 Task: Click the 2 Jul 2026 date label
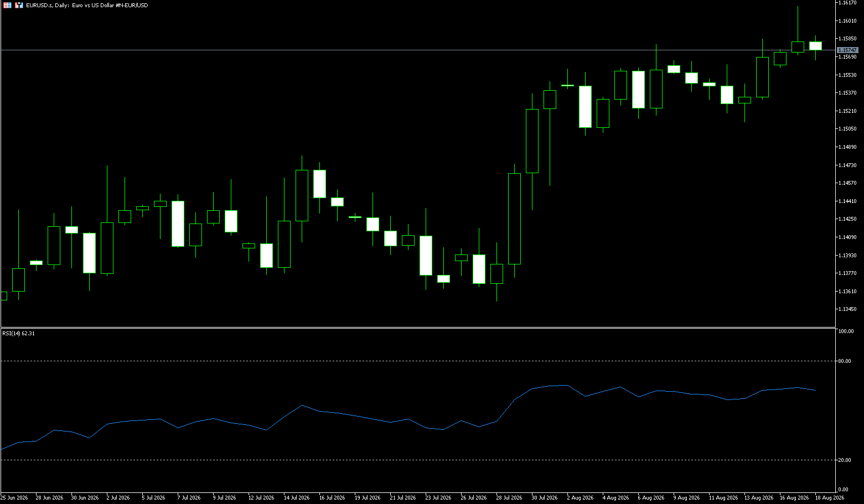(x=118, y=498)
